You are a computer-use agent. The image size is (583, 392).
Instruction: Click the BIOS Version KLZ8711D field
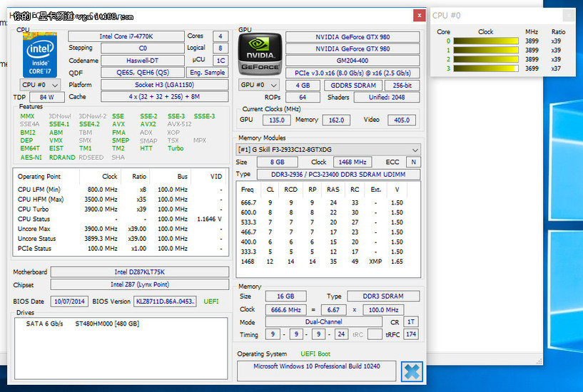click(165, 301)
